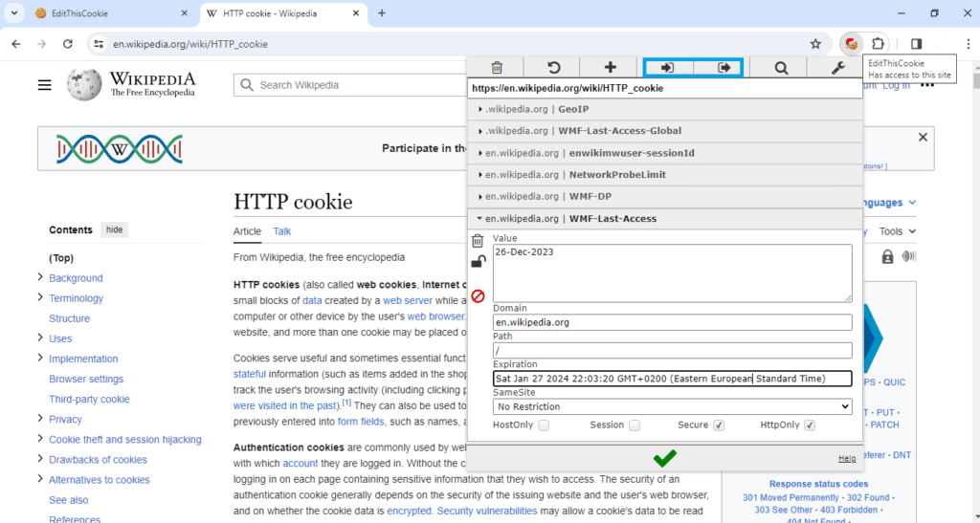Screen dimensions: 980x523
Task: Go back to previous page
Action: point(16,44)
